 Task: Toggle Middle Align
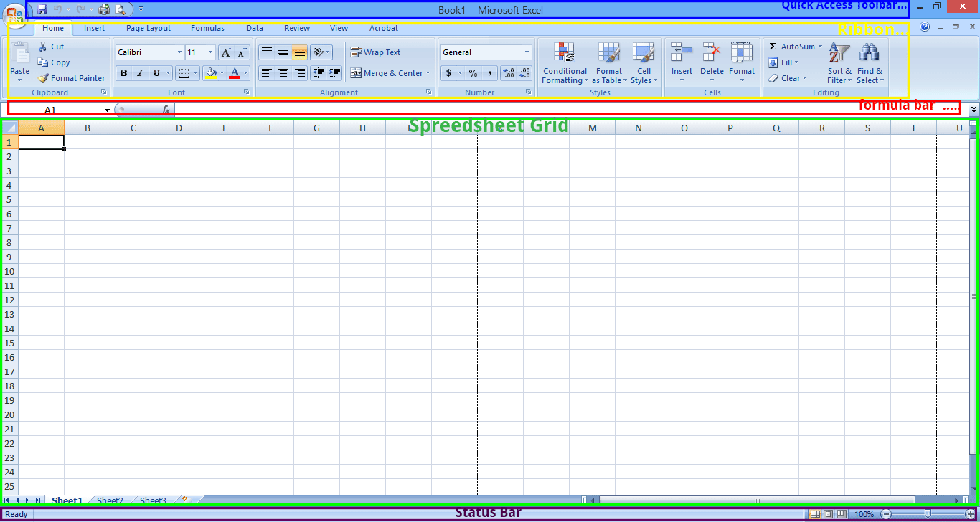(283, 52)
